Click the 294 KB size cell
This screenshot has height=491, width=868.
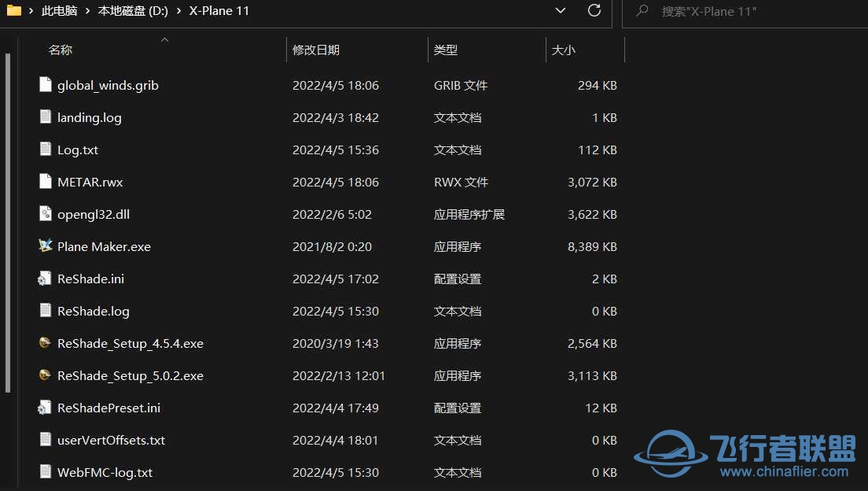pos(598,85)
